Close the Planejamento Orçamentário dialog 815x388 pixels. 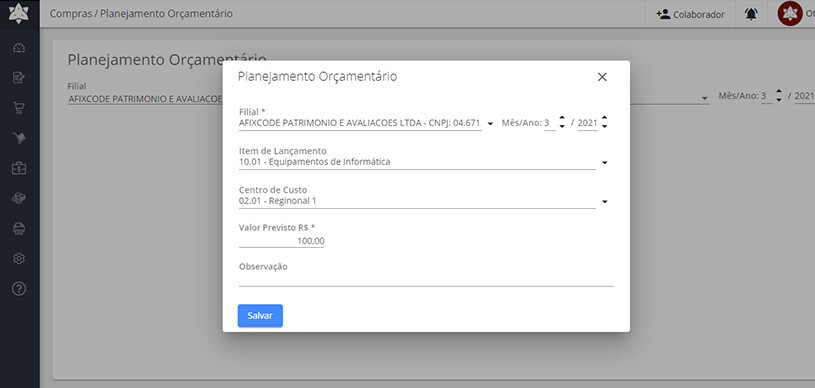[x=602, y=77]
